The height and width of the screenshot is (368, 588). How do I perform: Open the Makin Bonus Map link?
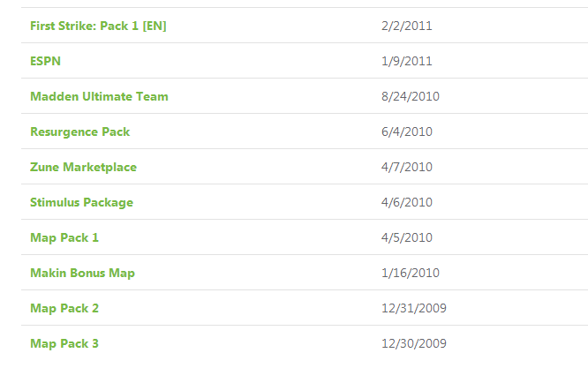point(82,273)
